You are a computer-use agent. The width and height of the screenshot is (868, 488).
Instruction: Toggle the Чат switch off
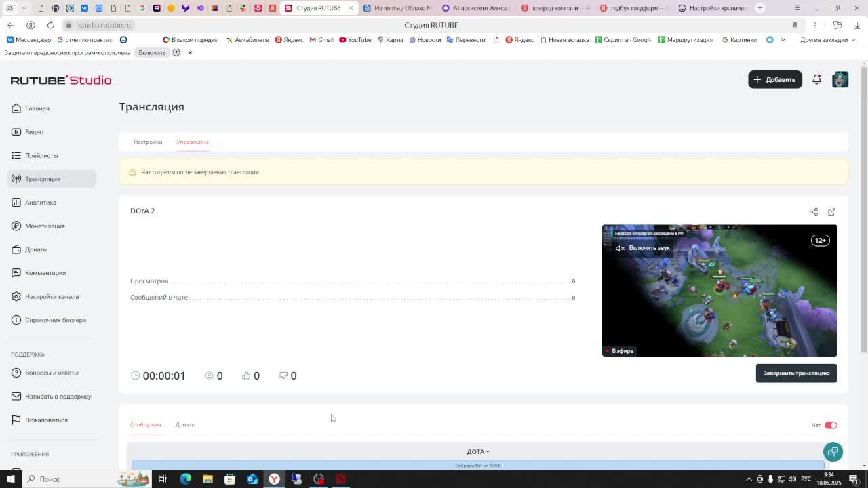[831, 425]
